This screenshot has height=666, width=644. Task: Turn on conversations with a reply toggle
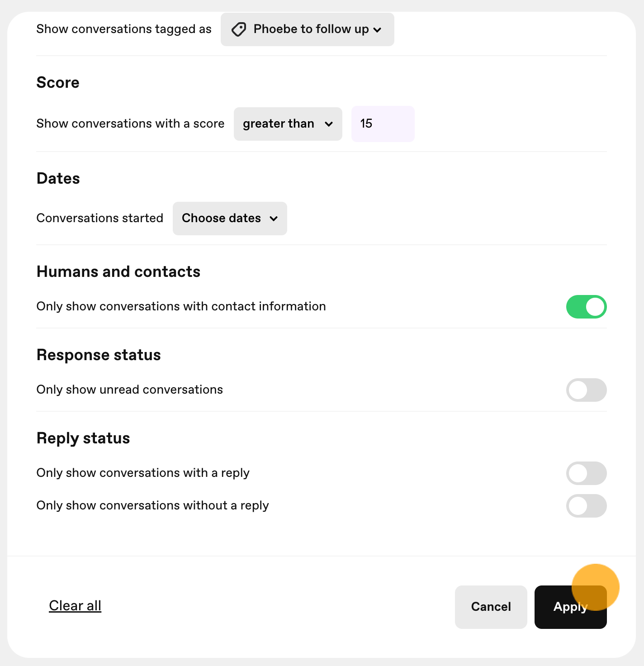(586, 473)
